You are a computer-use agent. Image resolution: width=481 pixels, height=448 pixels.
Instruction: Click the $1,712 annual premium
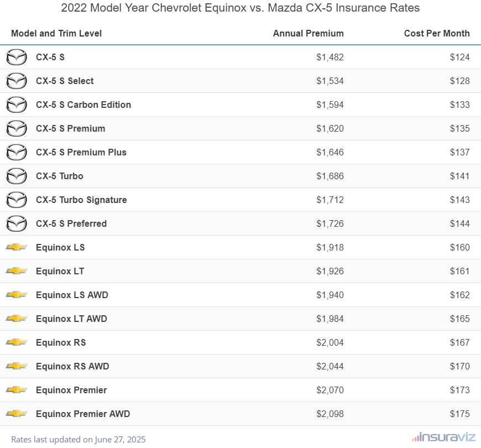click(x=330, y=200)
